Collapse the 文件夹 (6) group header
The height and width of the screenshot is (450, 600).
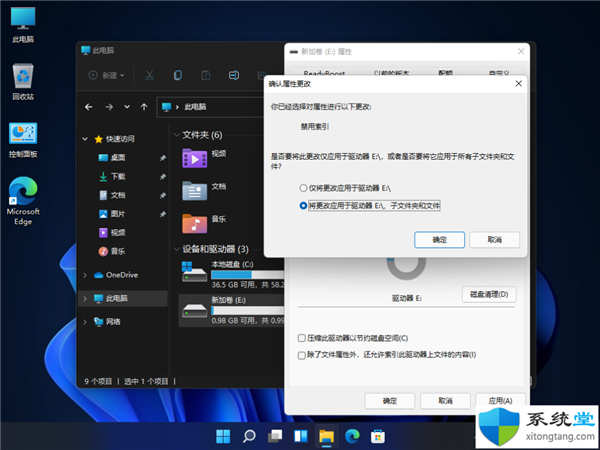177,135
